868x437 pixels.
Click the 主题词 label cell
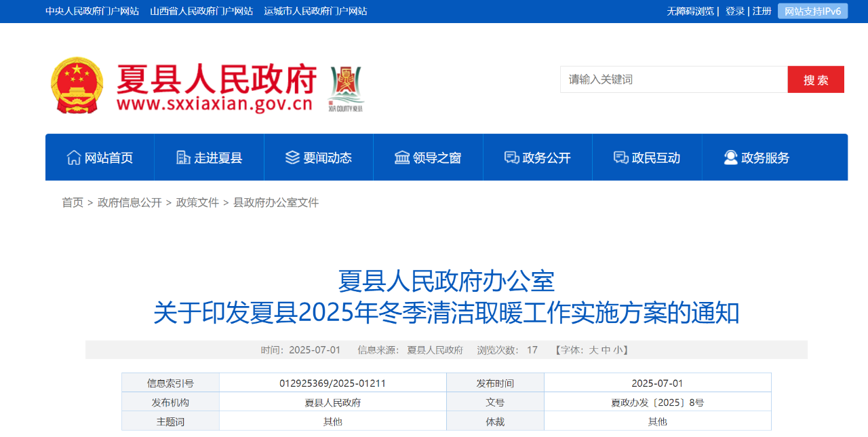pos(170,421)
